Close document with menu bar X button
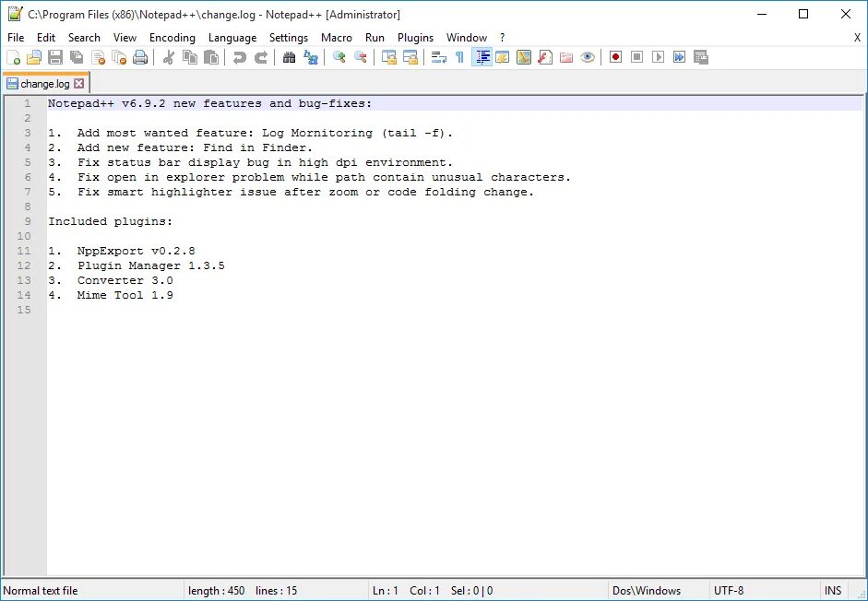868x601 pixels. tap(857, 38)
